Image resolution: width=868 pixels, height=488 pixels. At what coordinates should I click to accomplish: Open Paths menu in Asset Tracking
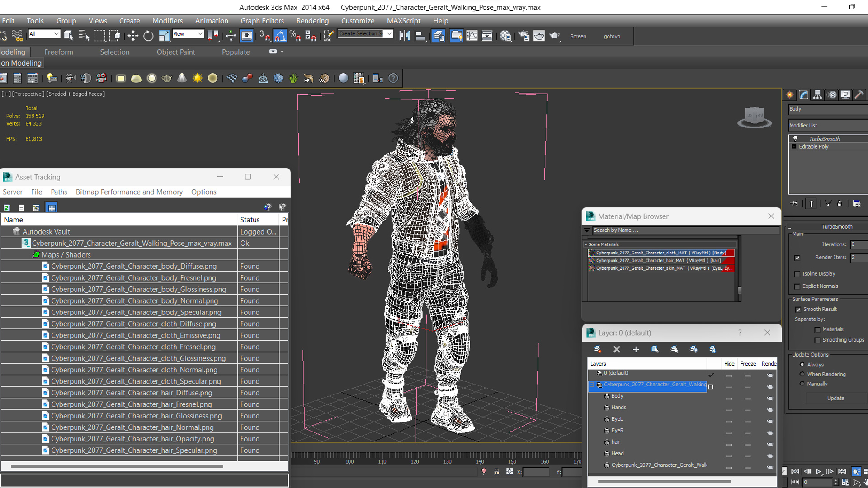59,192
